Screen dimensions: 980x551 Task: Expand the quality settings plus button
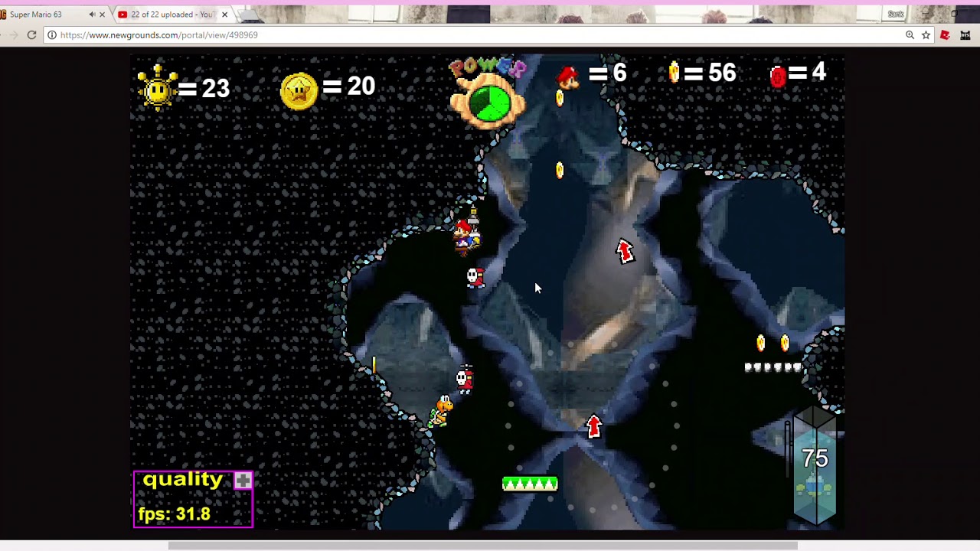pos(243,481)
